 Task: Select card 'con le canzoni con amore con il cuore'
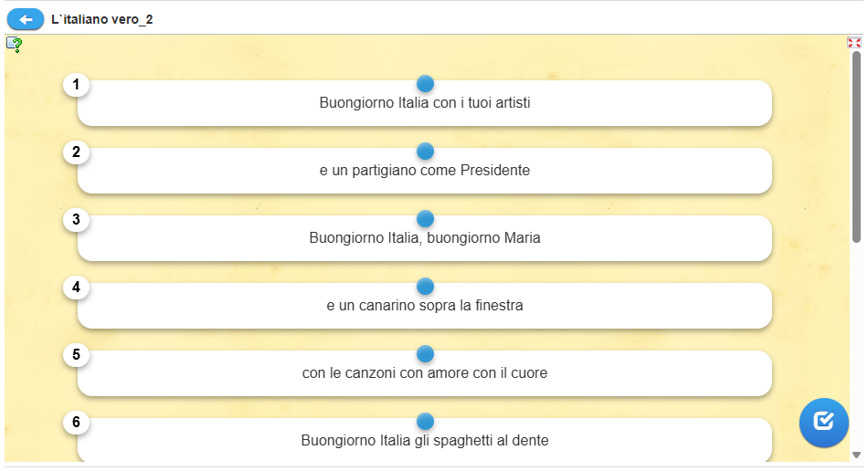[x=425, y=374]
